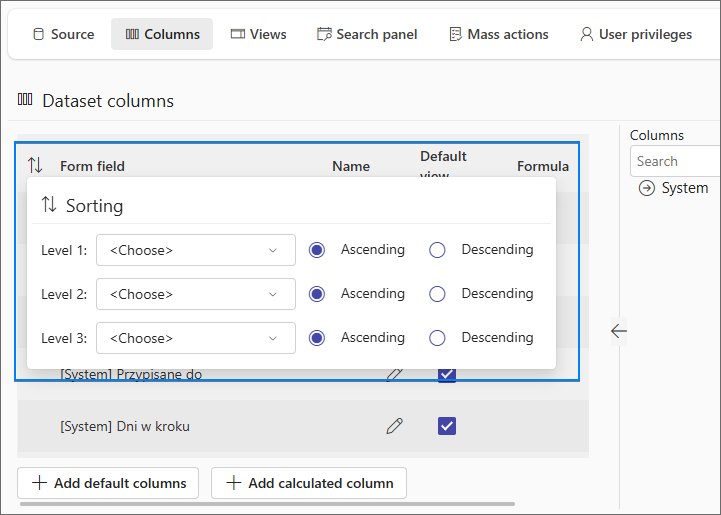The width and height of the screenshot is (721, 515).
Task: Open the Mass actions tab
Action: (499, 34)
